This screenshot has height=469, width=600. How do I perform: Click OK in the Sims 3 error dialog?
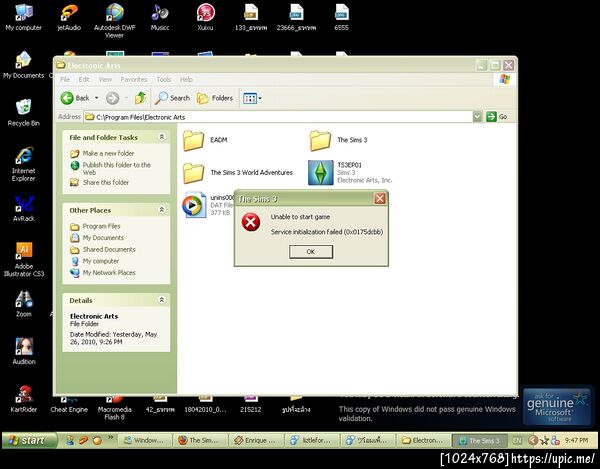pyautogui.click(x=311, y=252)
